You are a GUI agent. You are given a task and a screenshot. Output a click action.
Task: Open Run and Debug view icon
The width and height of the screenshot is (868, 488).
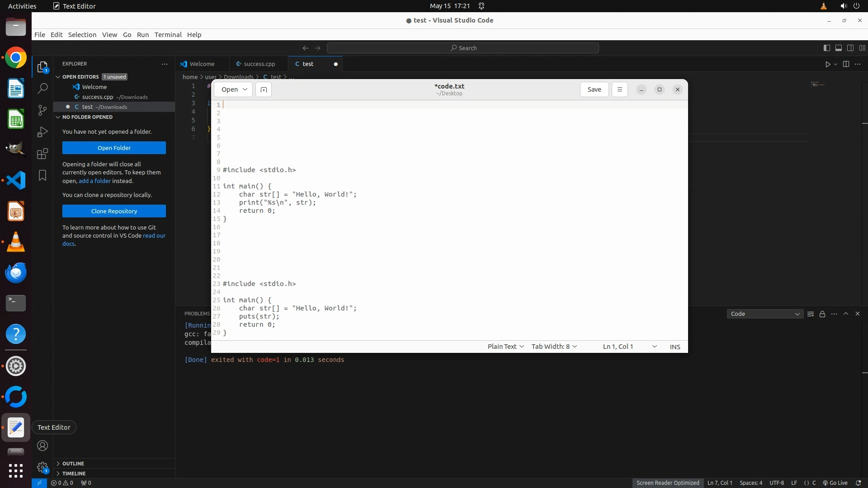[42, 132]
